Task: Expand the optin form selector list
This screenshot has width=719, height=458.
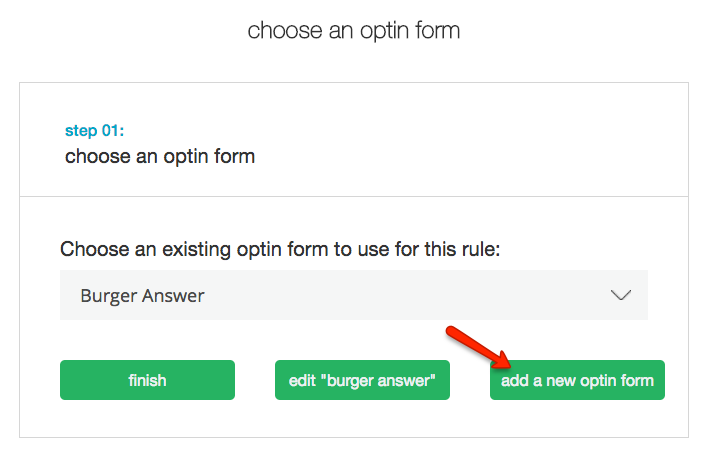Action: [621, 296]
